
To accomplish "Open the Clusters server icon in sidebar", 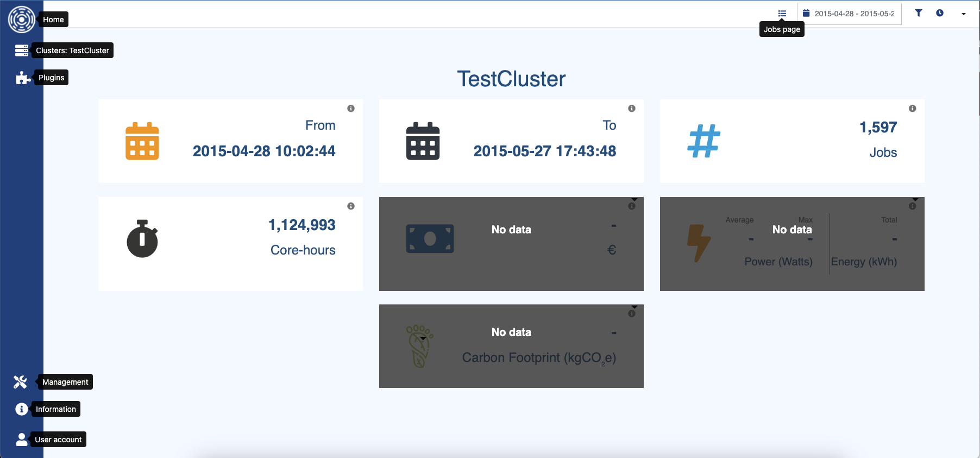I will tap(22, 50).
